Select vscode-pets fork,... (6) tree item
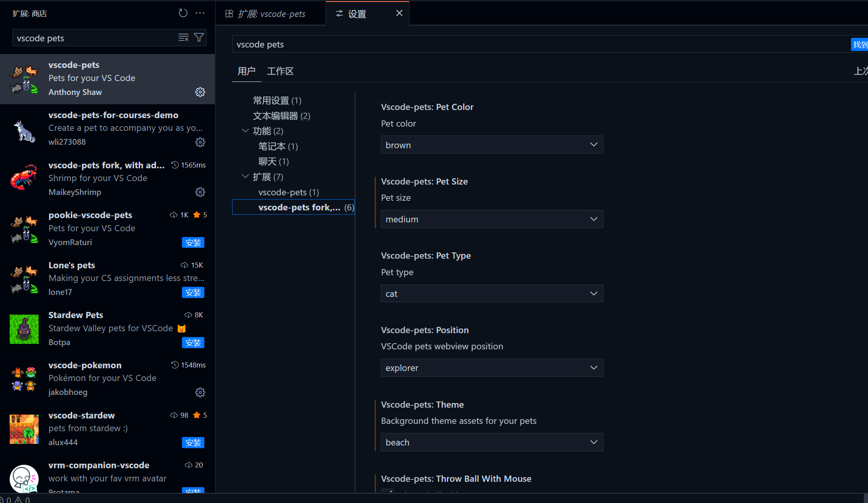Screen dimensions: 868x503 (293, 207)
